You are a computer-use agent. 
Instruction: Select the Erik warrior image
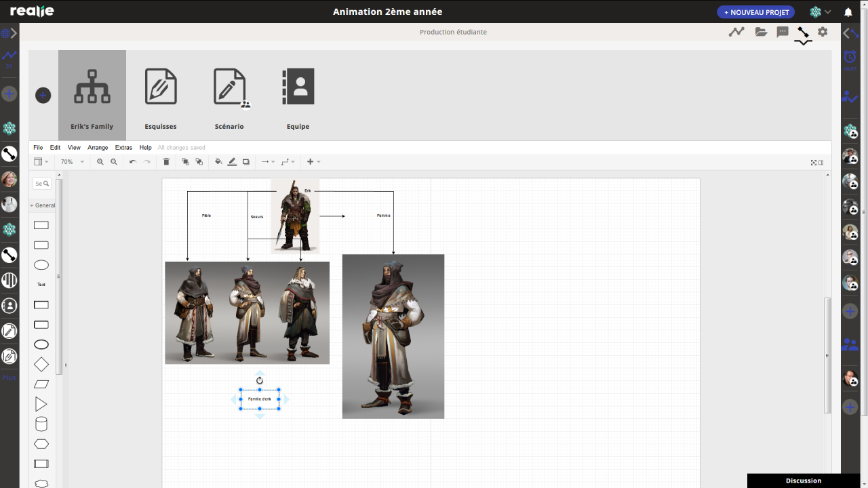tap(295, 216)
